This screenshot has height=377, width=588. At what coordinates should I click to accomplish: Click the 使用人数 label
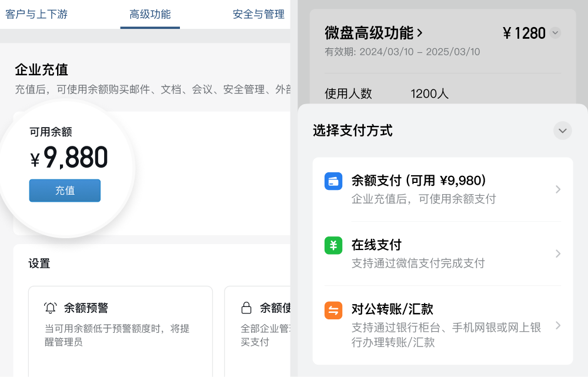[348, 94]
